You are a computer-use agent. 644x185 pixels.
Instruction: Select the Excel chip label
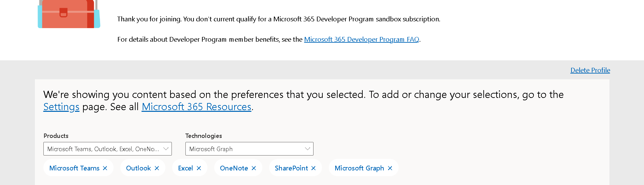pyautogui.click(x=185, y=168)
